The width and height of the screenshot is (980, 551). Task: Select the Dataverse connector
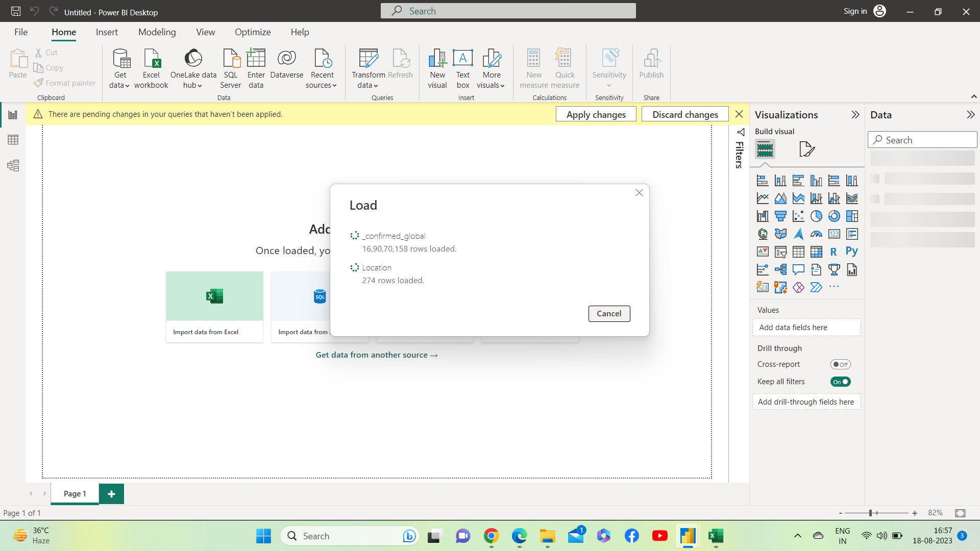[287, 64]
